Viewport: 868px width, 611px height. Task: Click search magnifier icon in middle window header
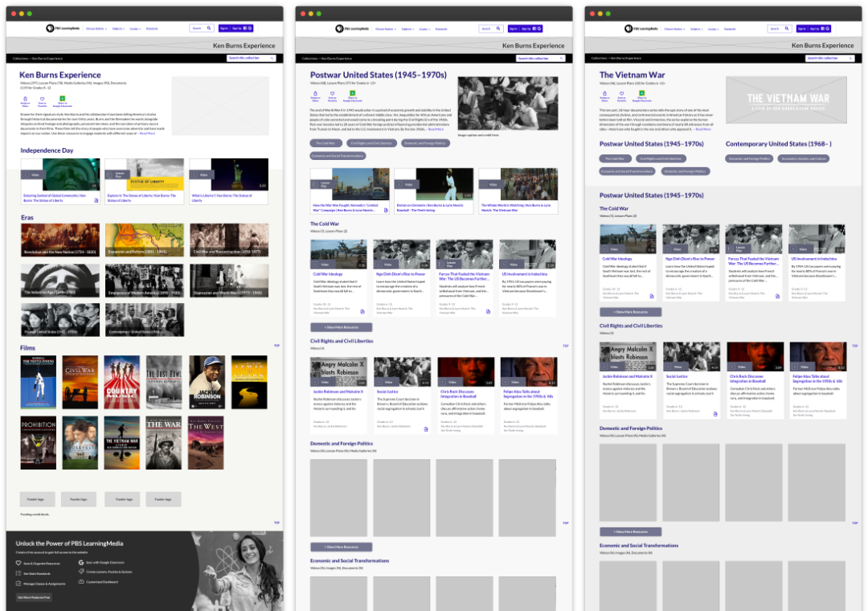(497, 29)
